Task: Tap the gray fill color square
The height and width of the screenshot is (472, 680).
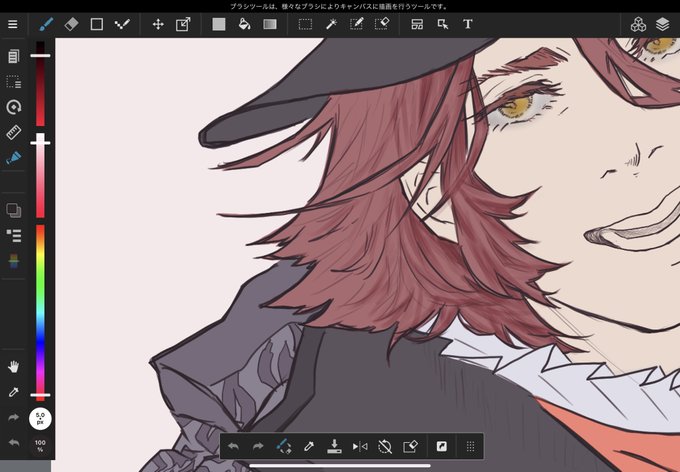Action: pos(219,24)
